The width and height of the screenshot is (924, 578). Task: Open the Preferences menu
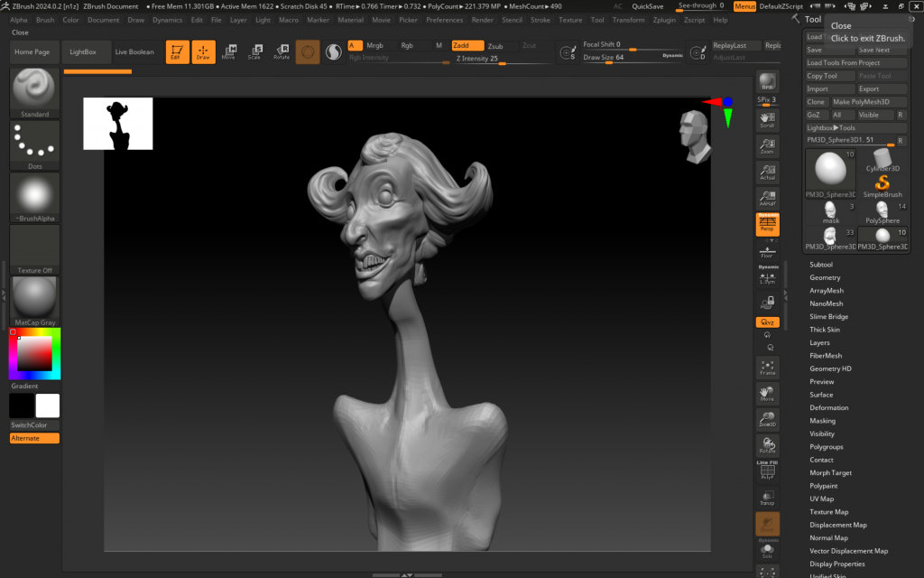coord(444,20)
